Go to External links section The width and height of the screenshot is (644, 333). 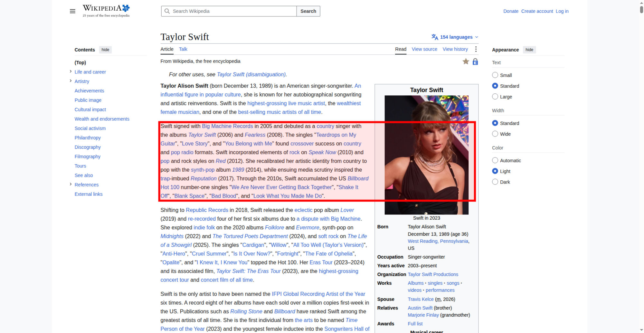click(x=89, y=194)
